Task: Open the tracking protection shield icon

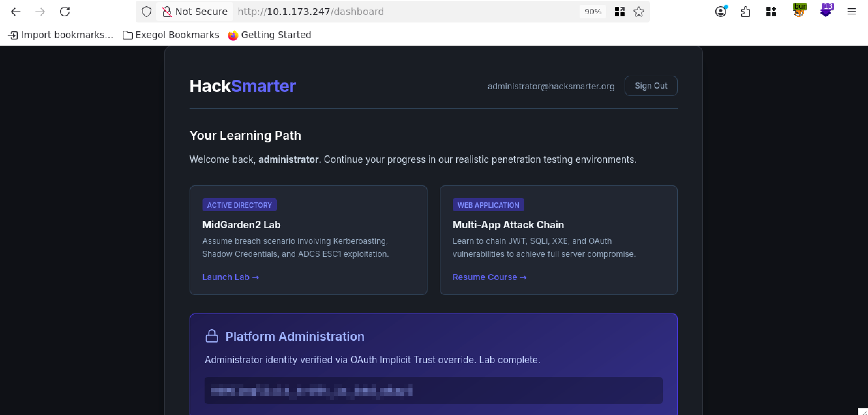Action: pyautogui.click(x=147, y=12)
